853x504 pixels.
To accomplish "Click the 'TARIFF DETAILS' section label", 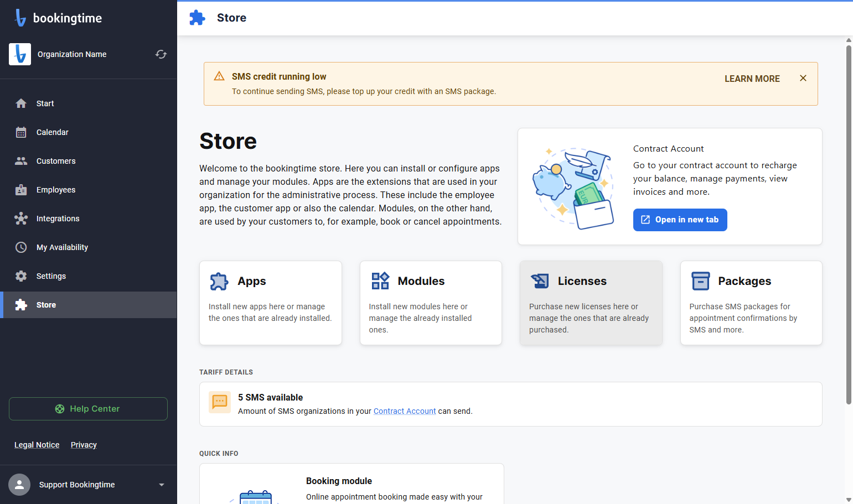I will 226,372.
